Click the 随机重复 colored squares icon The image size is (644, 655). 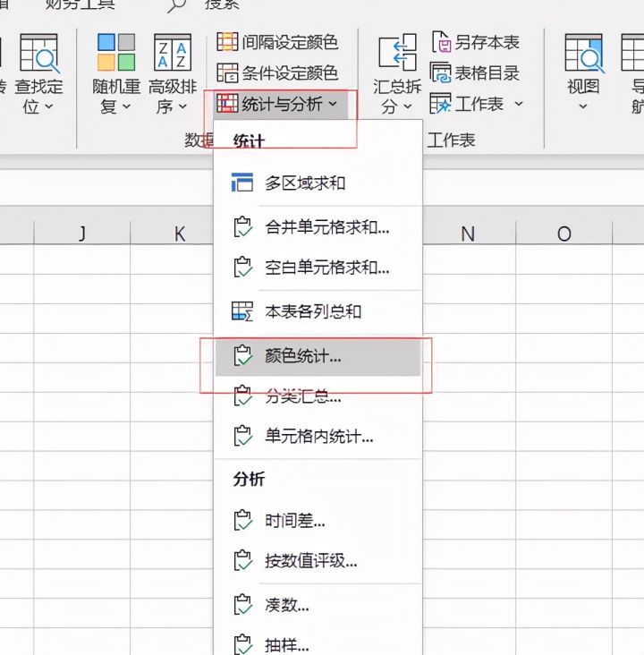(116, 53)
